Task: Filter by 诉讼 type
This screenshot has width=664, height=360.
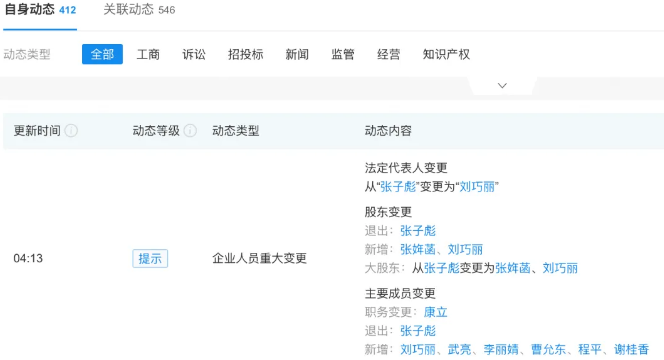Action: (x=194, y=54)
